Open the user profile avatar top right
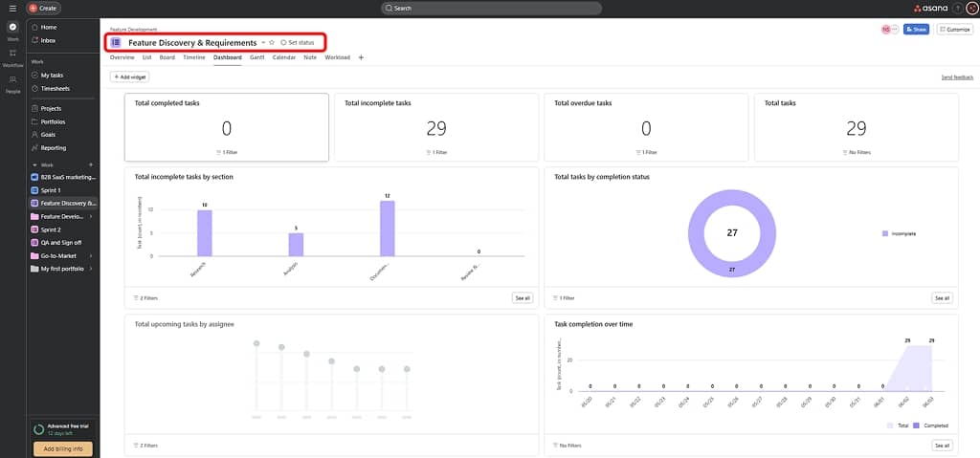 click(971, 8)
